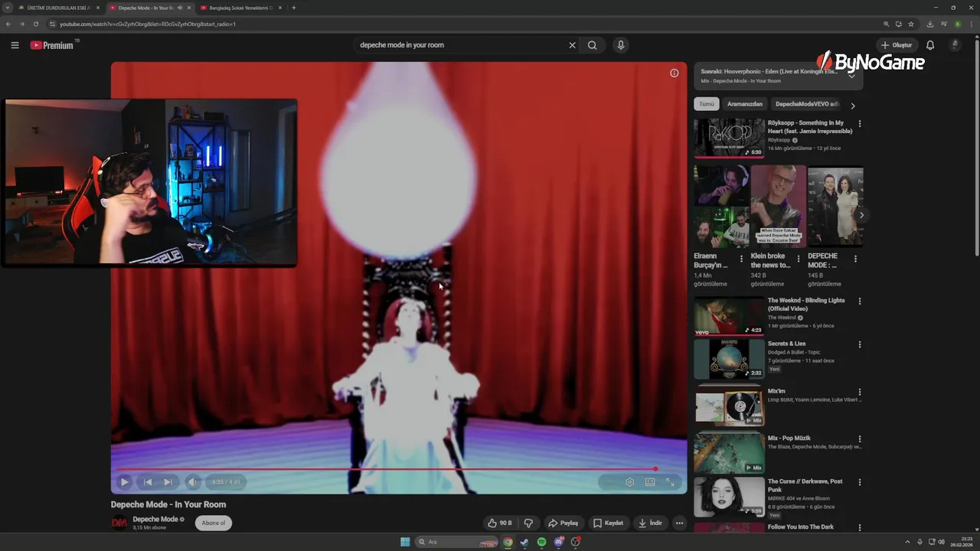Click the magnifier search button
This screenshot has width=980, height=551.
592,45
